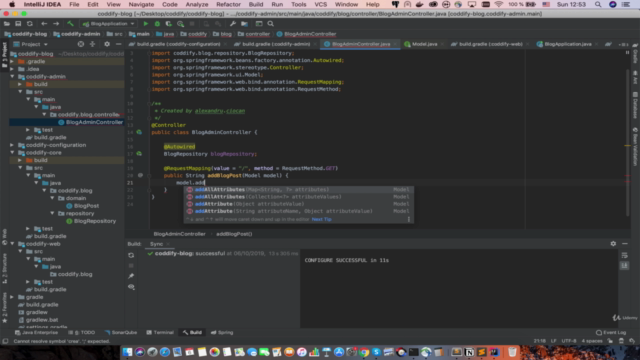Click the green Run button in toolbar

[146, 24]
